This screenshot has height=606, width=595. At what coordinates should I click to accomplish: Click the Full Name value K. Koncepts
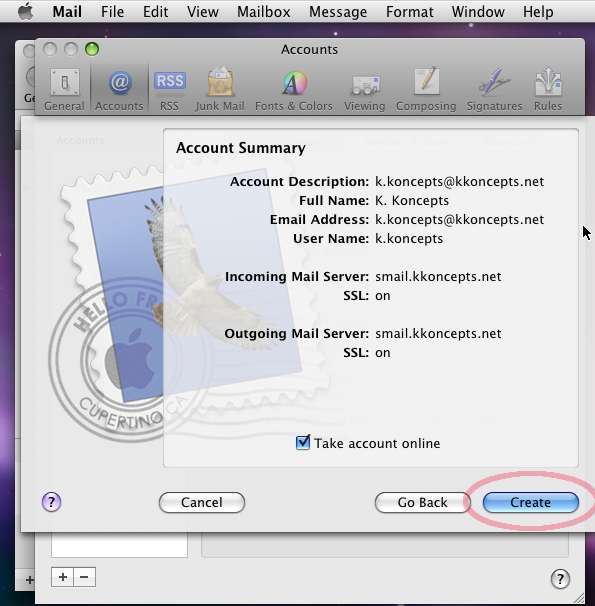(x=412, y=201)
